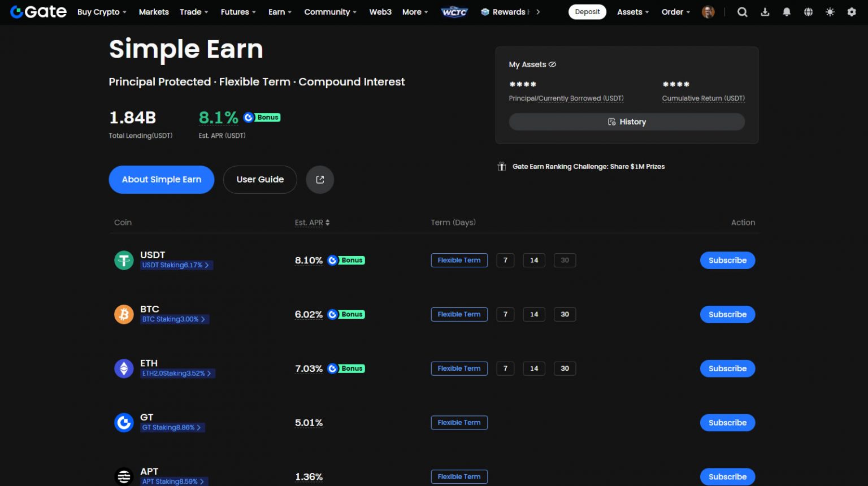Screen dimensions: 868x486
Task: Select 7-day term for USDT
Action: point(505,260)
